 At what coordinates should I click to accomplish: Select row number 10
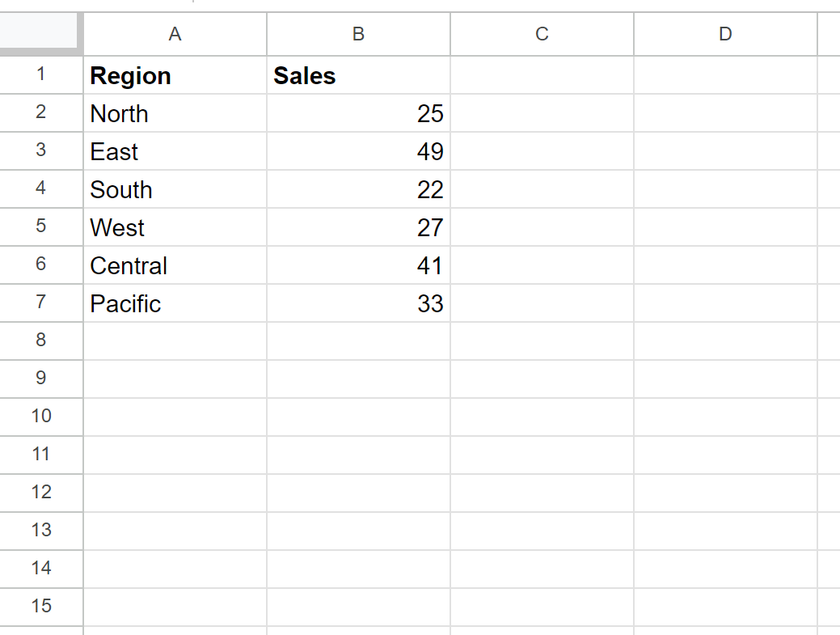(41, 417)
